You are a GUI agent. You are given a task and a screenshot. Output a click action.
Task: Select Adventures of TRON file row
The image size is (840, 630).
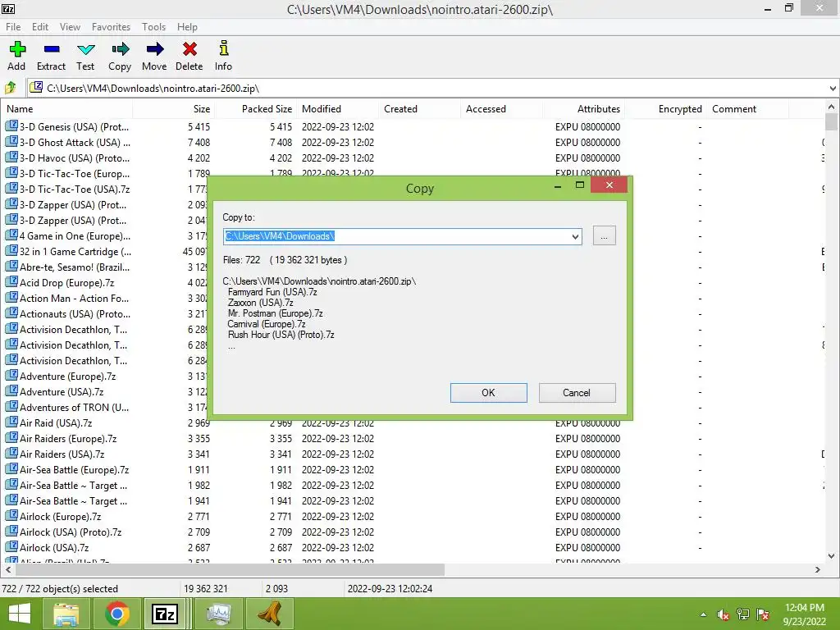[413, 407]
